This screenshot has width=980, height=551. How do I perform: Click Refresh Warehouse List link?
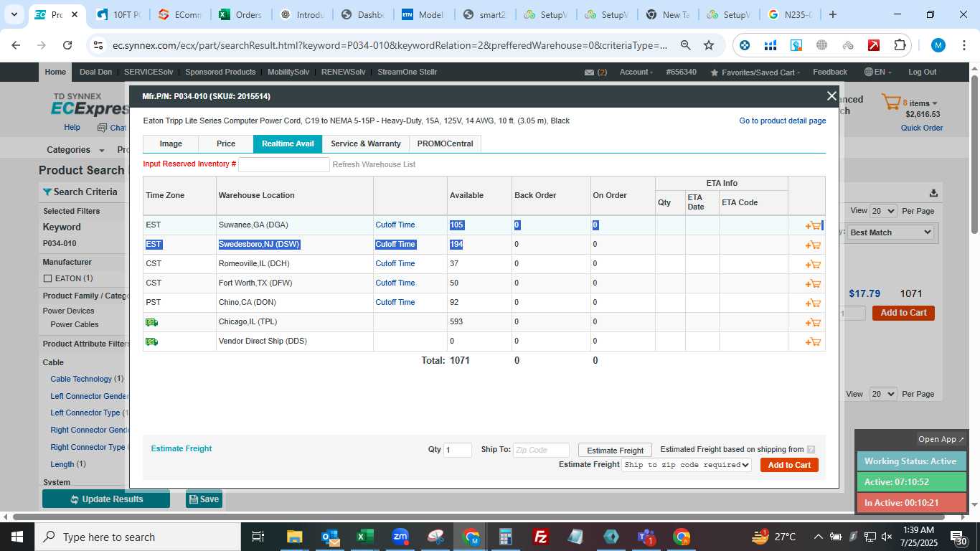(x=374, y=165)
